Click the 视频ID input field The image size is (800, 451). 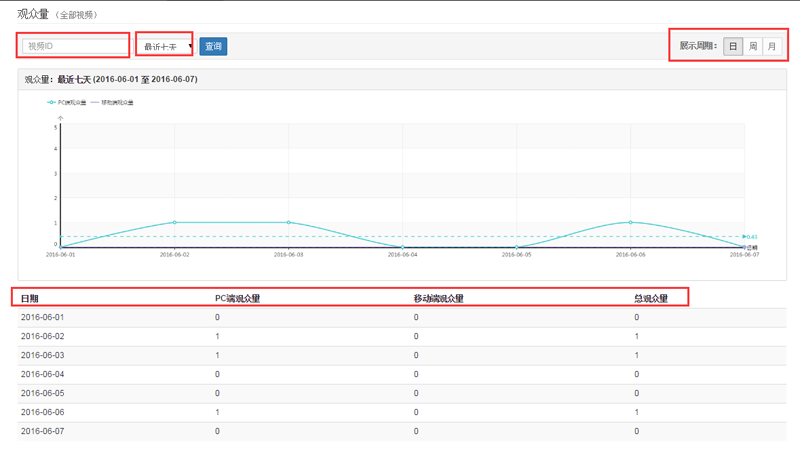(x=75, y=46)
